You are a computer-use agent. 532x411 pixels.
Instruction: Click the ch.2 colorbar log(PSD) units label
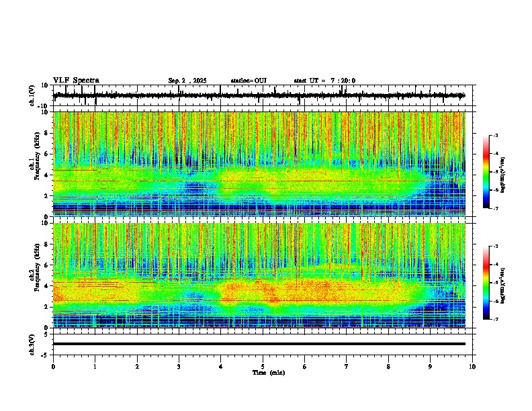pos(504,285)
